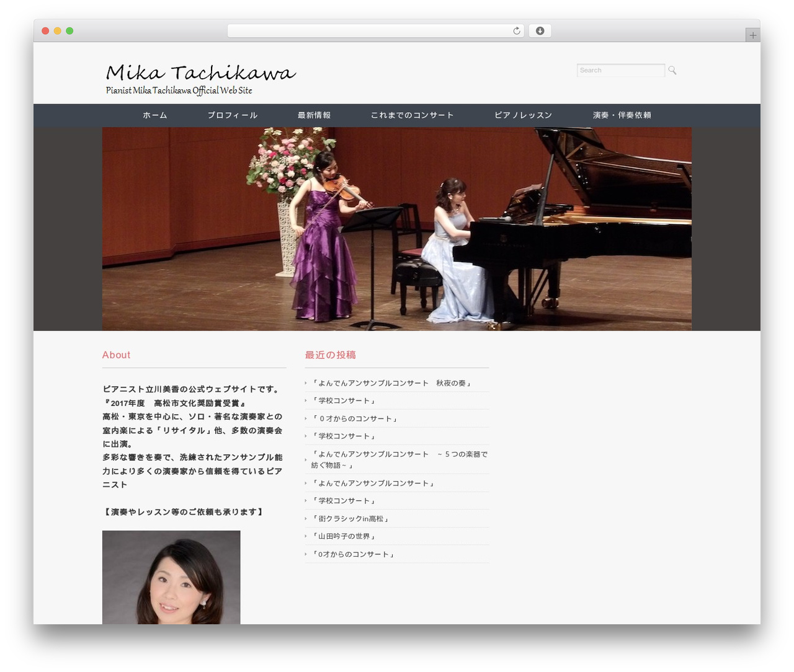Open post よんでんアンサンブルコンサート 秋夜の奏
Viewport: 794px width, 672px height.
(392, 383)
